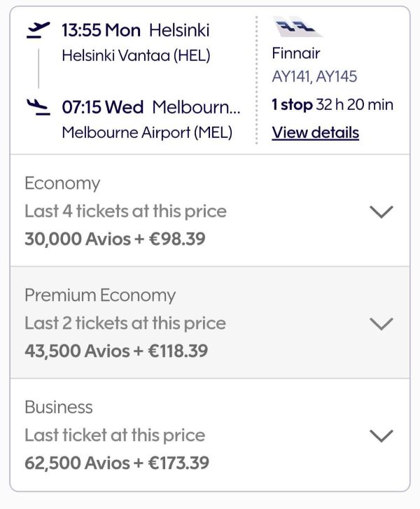This screenshot has height=509, width=420.
Task: Select the Business cabin heading
Action: click(x=59, y=407)
